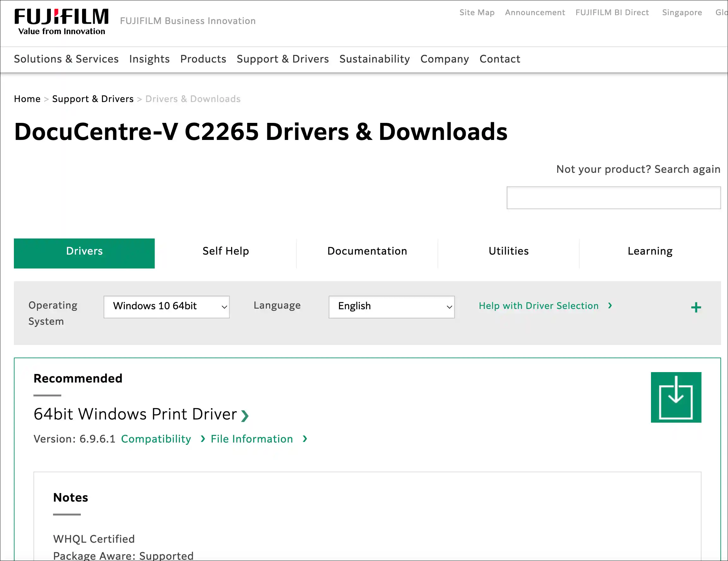Viewport: 728px width, 561px height.
Task: Click 'Not your product? Search again' text
Action: 638,169
